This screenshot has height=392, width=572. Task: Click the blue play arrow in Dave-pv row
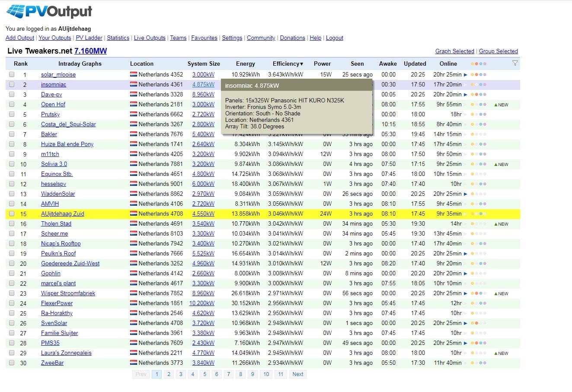coord(466,95)
